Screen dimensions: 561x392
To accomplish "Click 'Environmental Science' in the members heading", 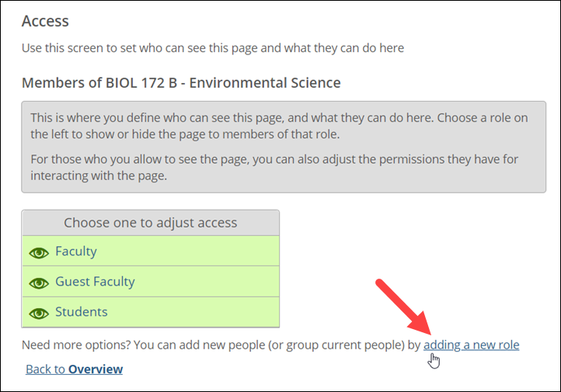I will [265, 83].
